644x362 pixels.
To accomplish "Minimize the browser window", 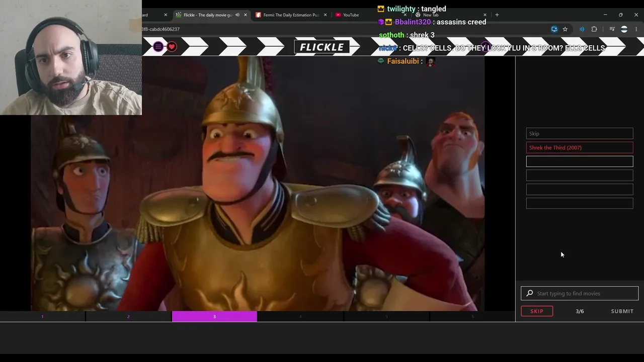I will point(605,15).
